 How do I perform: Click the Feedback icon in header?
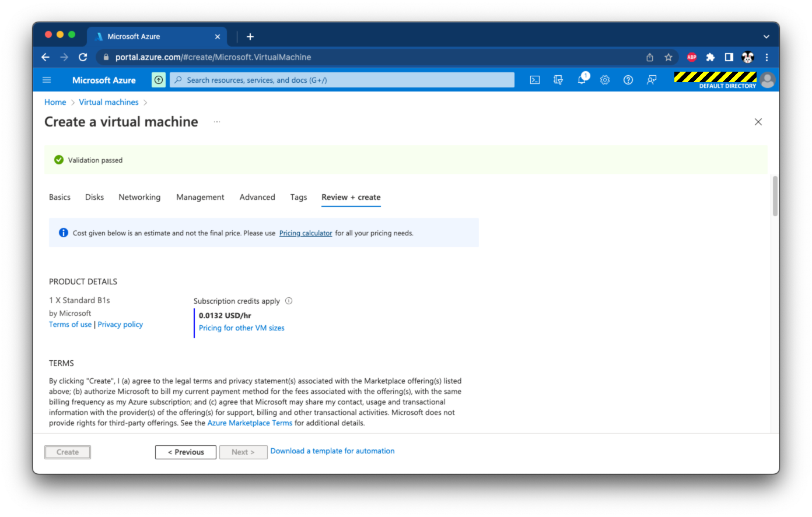tap(652, 80)
